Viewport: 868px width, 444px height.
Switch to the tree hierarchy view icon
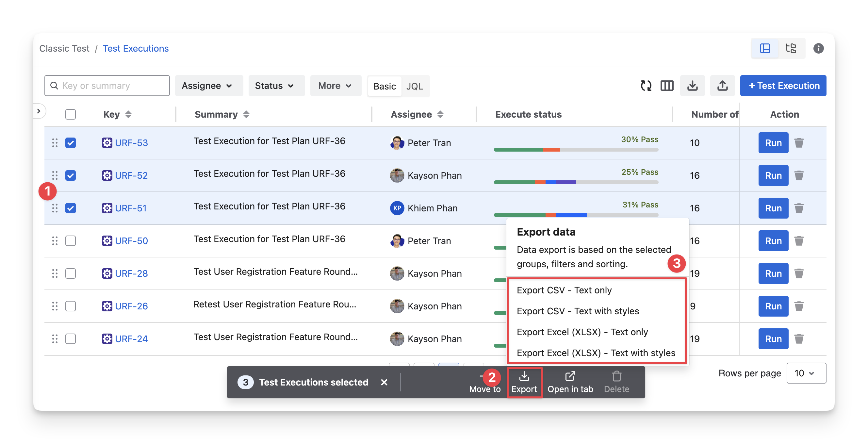(791, 48)
